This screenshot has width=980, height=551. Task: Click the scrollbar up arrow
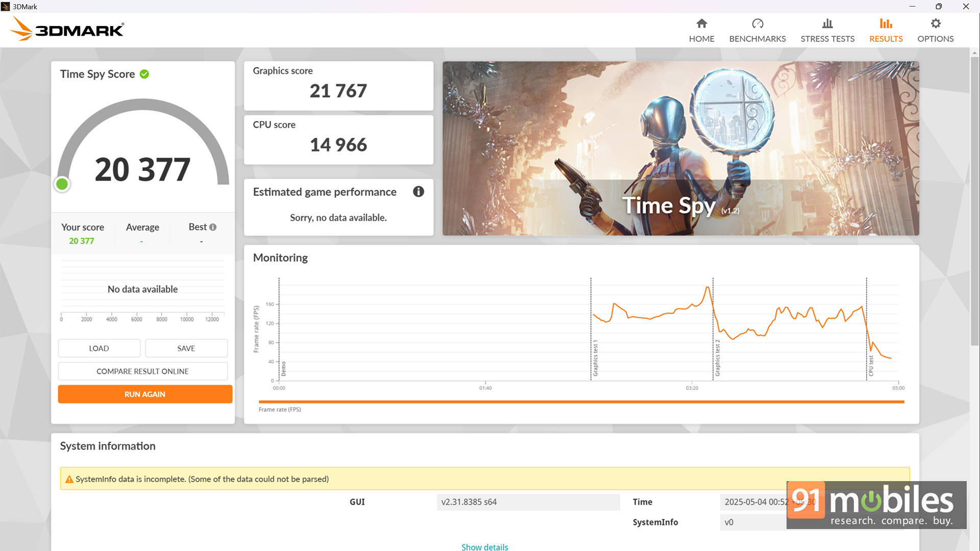974,52
